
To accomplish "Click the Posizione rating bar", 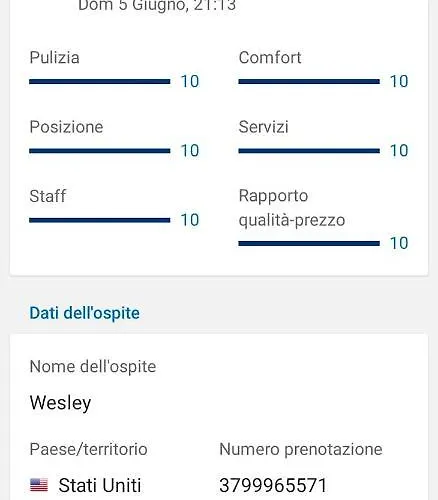I will click(x=100, y=151).
